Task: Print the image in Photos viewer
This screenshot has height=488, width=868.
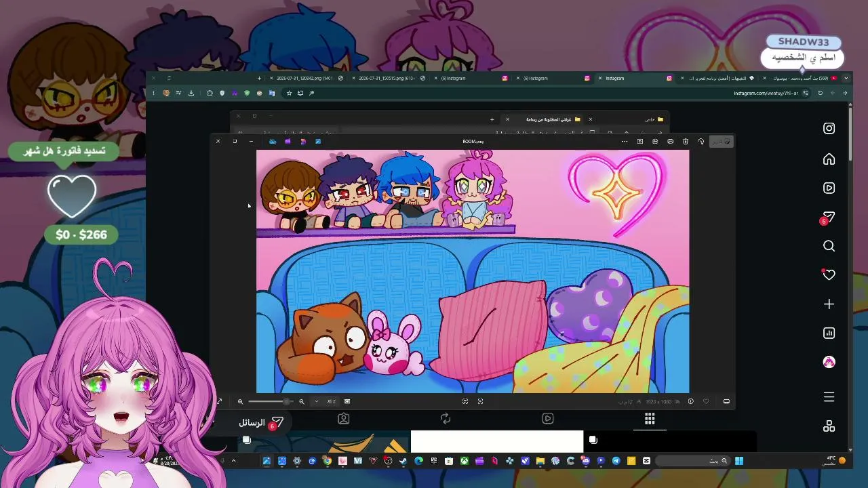Action: (671, 142)
